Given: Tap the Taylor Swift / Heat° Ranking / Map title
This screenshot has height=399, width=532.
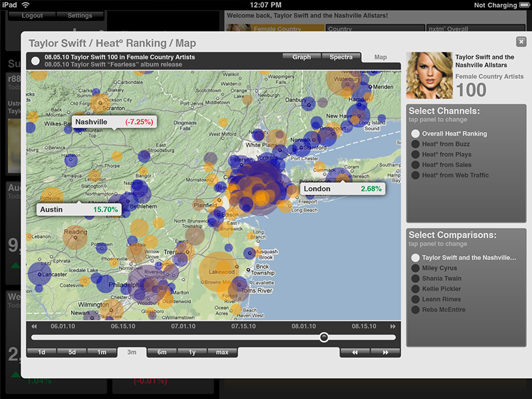Looking at the screenshot, I should [x=112, y=44].
